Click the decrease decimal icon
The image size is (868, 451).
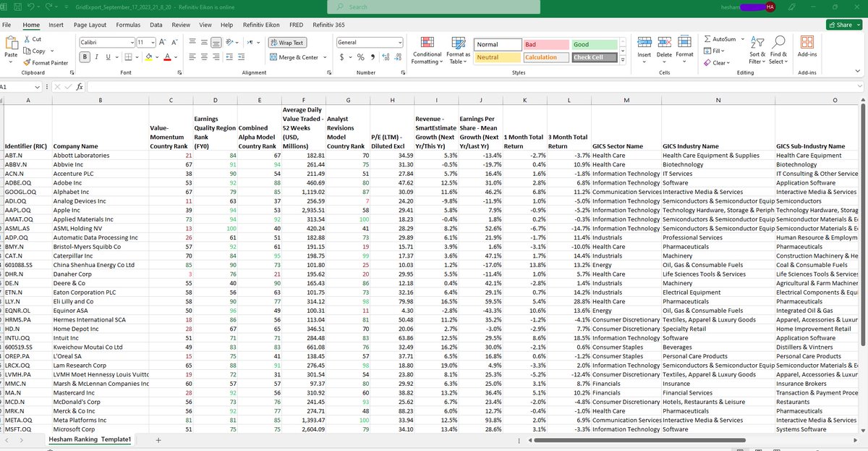397,57
